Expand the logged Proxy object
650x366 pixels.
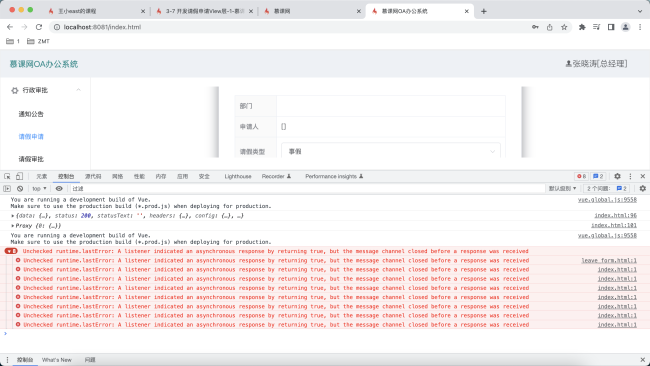(x=13, y=226)
